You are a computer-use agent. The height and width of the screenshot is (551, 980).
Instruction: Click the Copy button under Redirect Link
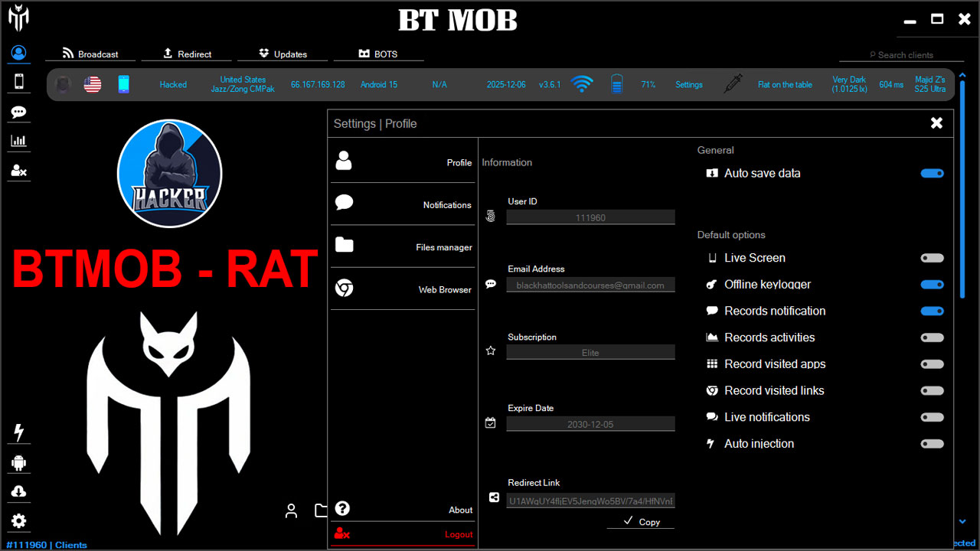pos(640,521)
